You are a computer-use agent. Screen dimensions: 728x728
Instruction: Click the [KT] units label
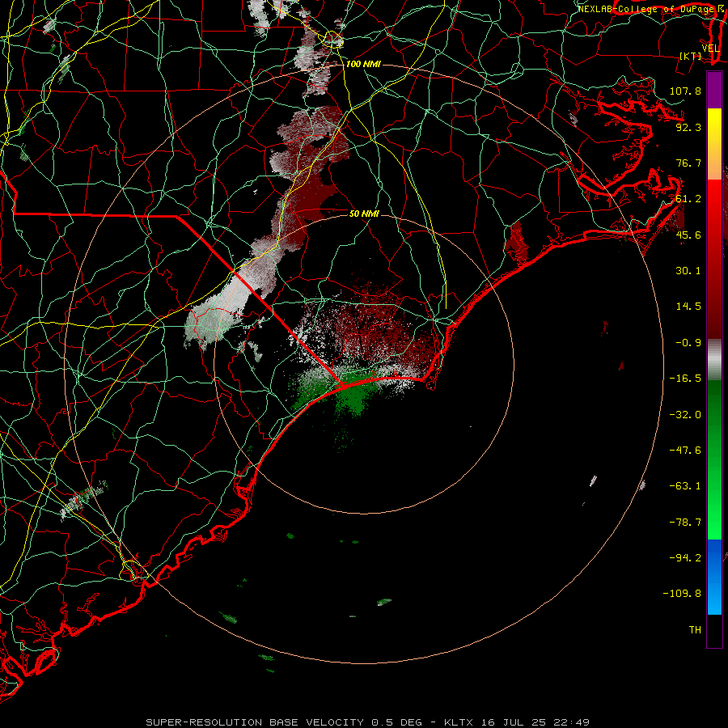coord(691,56)
